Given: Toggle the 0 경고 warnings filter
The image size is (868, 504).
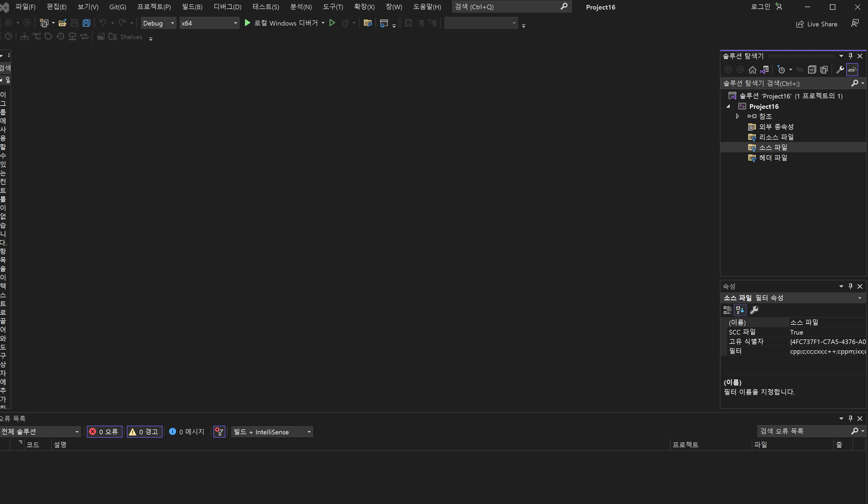Looking at the screenshot, I should 144,432.
